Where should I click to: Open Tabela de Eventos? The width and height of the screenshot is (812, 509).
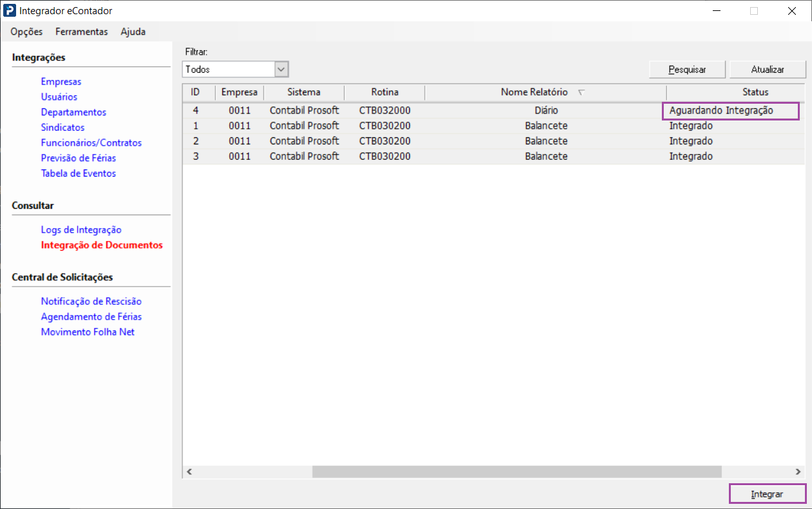tap(78, 173)
